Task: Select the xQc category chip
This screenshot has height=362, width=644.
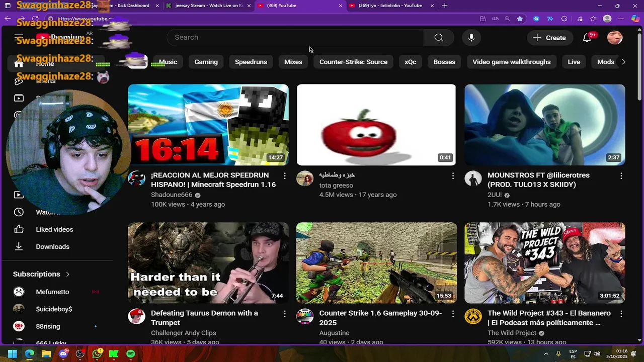Action: coord(411,62)
